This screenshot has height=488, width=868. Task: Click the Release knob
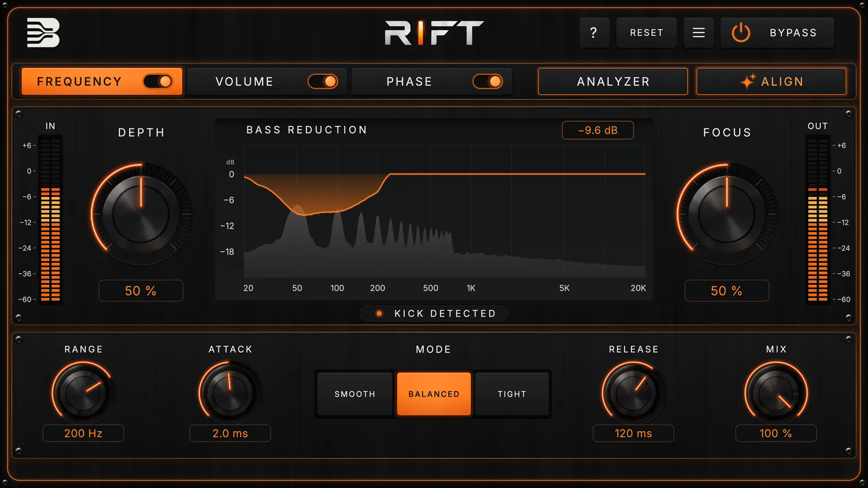[633, 393]
